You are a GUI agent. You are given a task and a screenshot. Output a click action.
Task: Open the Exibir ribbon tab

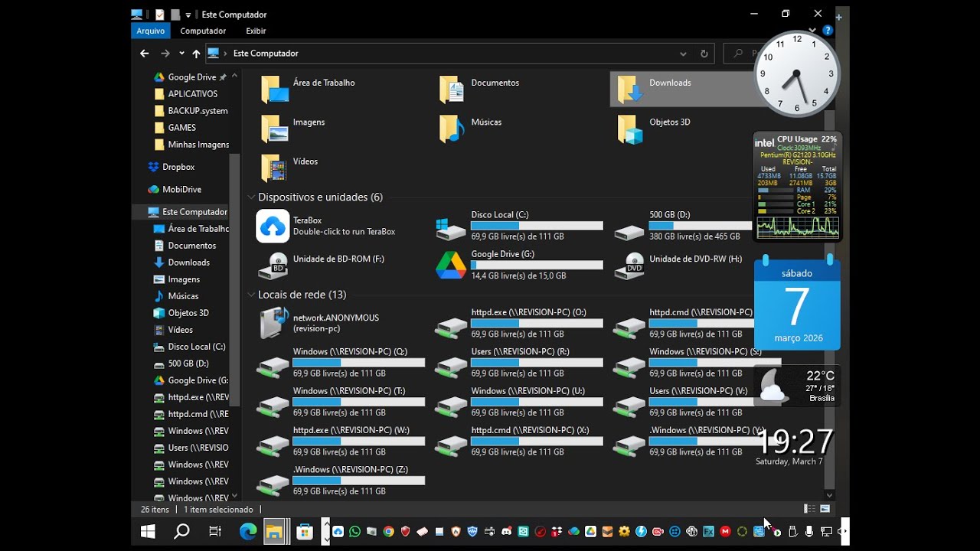[256, 31]
